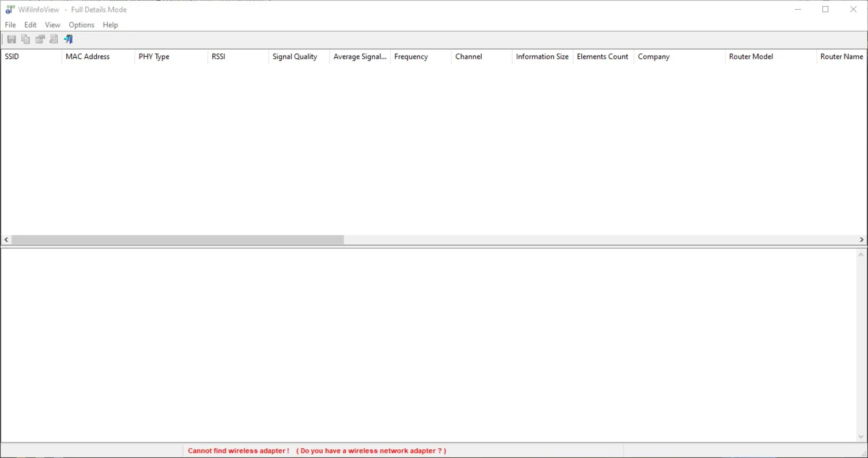Sort by the MAC Address column header
The image size is (868, 458).
pos(98,57)
